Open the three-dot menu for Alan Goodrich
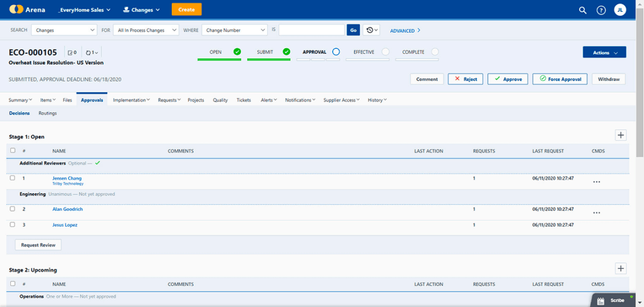Viewport: 644px width, 307px height. (x=596, y=213)
